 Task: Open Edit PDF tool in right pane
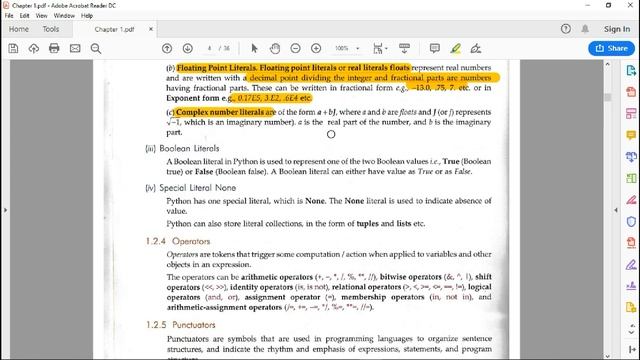coord(631,113)
